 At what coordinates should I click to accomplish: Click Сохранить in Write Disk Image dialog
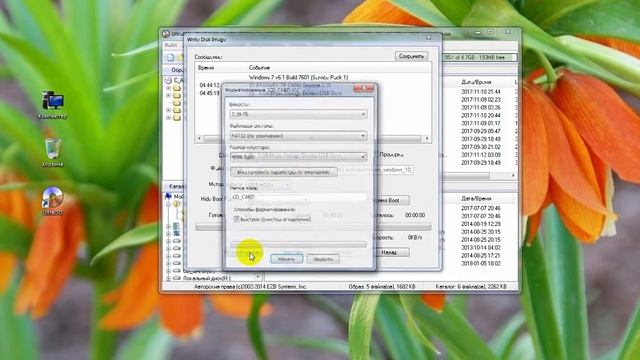411,56
